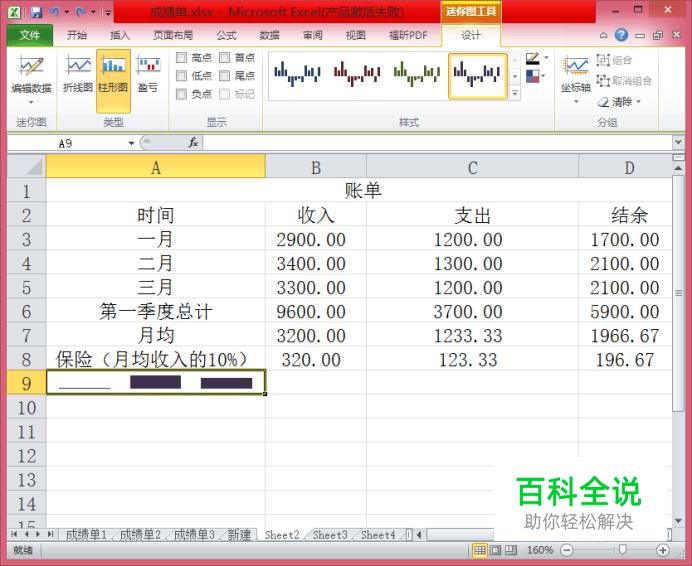The height and width of the screenshot is (566, 692).
Task: Select cell with 9600.00
Action: [316, 312]
